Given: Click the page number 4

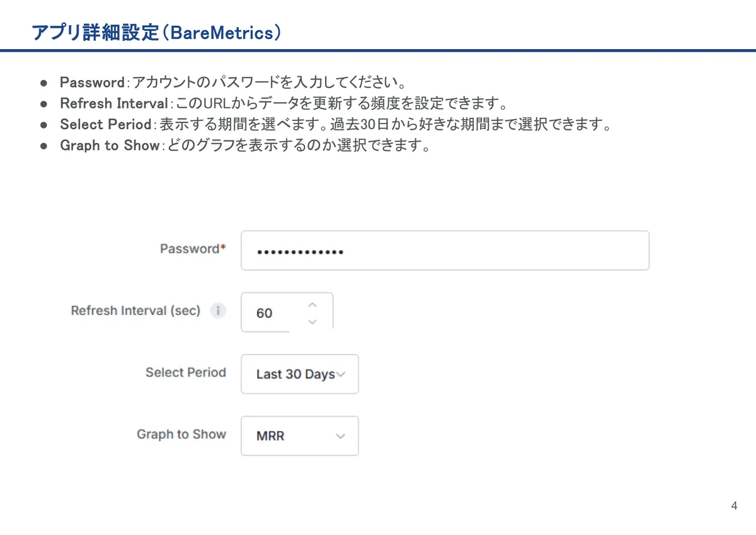Looking at the screenshot, I should (x=734, y=506).
